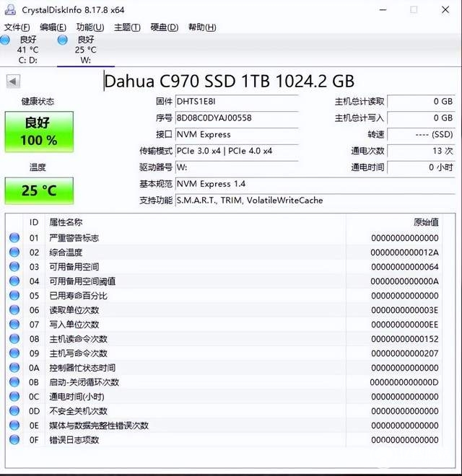Minimize the CrystalDiskInfo window

click(383, 9)
